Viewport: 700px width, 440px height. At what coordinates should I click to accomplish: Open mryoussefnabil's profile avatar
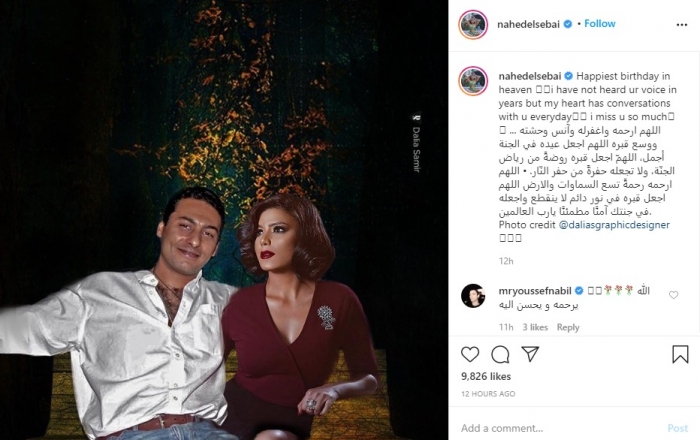[473, 295]
